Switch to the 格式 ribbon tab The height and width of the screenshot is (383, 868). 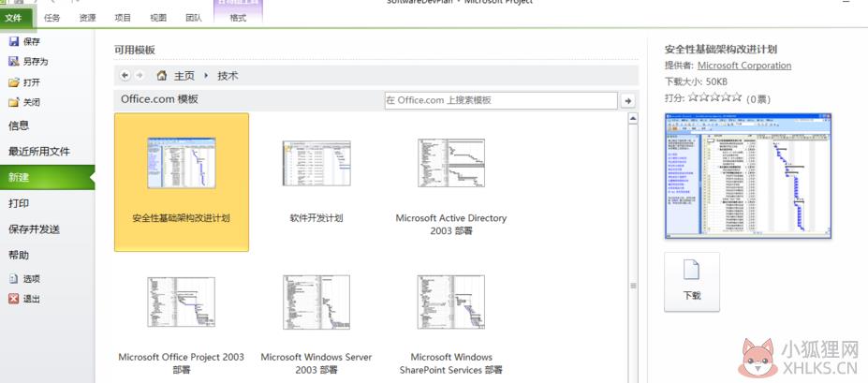pos(238,18)
